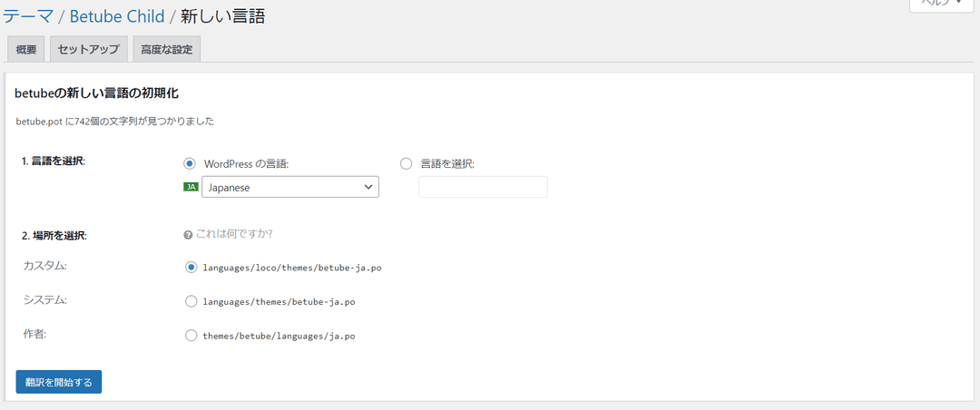The image size is (980, 410).
Task: Click the これは何ですか? help link
Action: point(234,234)
